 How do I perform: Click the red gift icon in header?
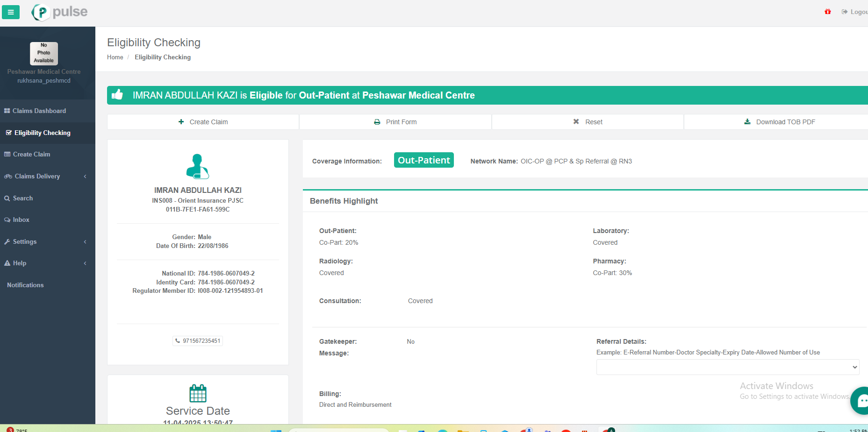point(827,12)
